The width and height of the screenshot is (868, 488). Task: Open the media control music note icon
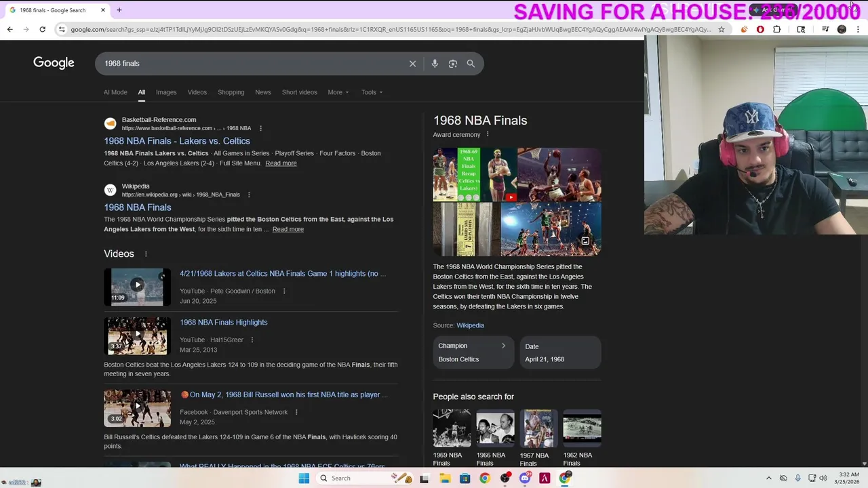825,29
